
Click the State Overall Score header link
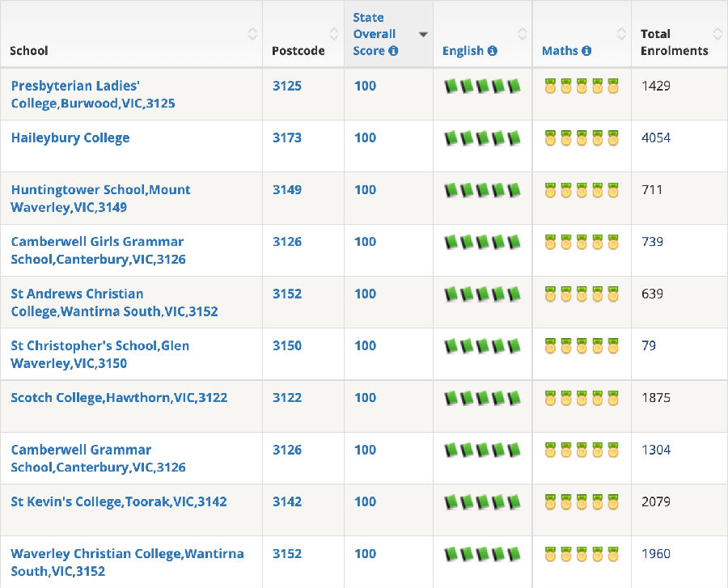pyautogui.click(x=375, y=34)
